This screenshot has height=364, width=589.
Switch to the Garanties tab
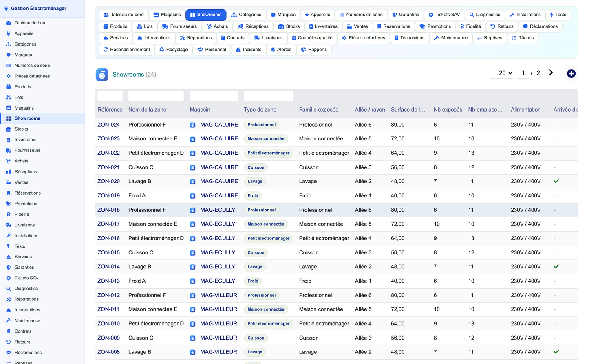tap(405, 15)
